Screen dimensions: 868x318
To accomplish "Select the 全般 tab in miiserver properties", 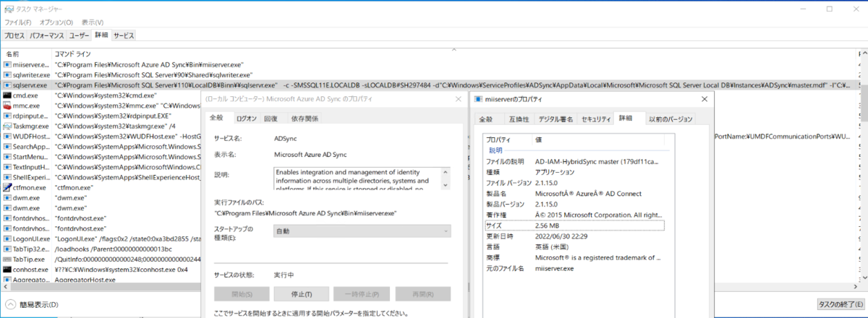I will tap(486, 119).
